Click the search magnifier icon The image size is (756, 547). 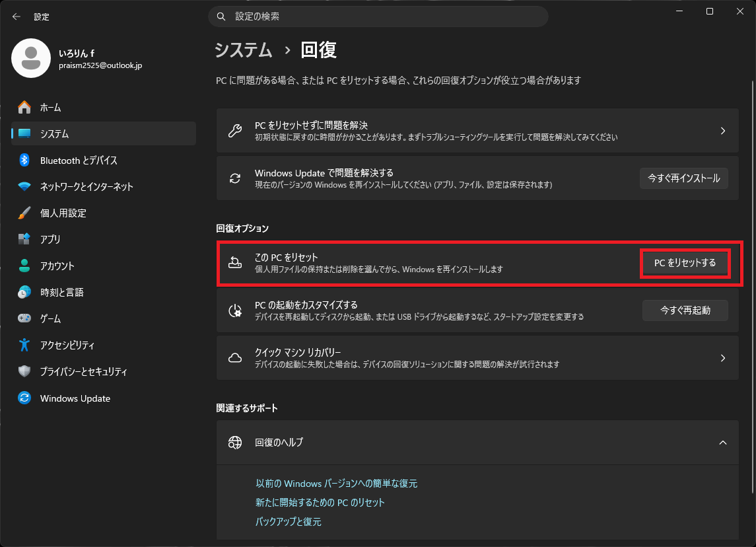pos(221,17)
